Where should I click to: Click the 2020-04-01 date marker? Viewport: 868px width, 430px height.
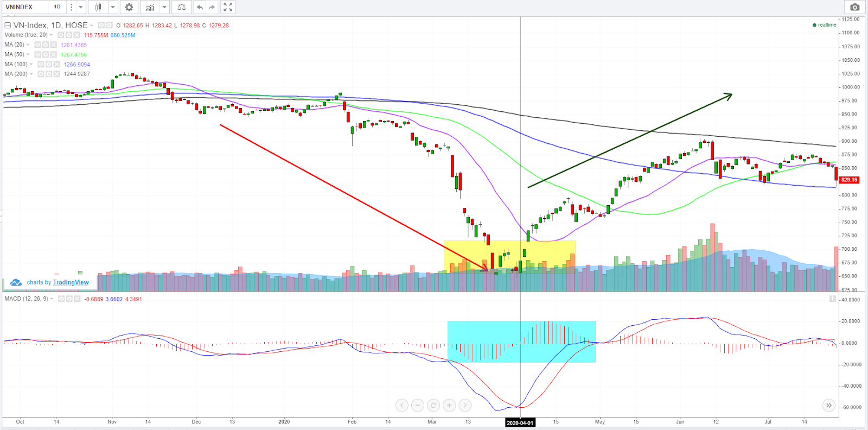(520, 423)
